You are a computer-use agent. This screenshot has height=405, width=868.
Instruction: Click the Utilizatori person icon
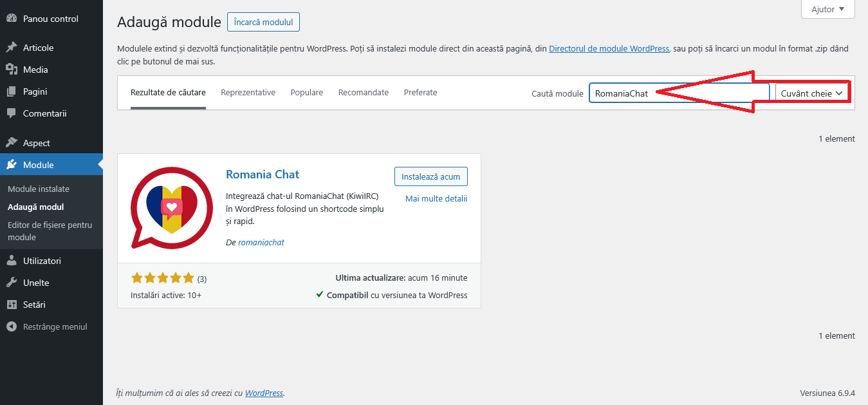[x=11, y=261]
